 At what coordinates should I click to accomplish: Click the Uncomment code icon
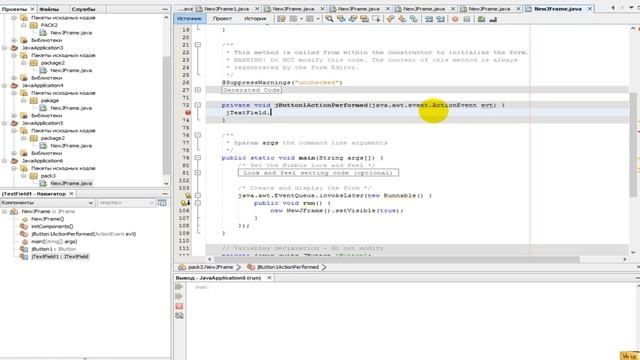click(x=493, y=19)
